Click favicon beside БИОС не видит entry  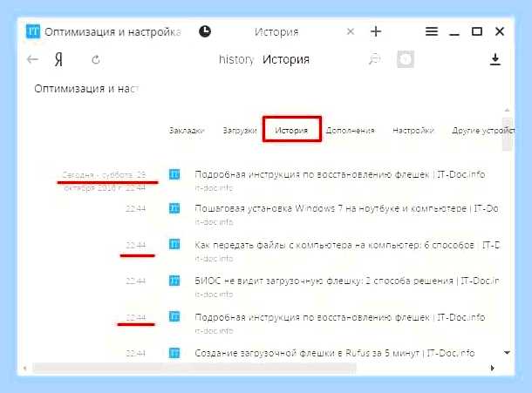[x=174, y=281]
